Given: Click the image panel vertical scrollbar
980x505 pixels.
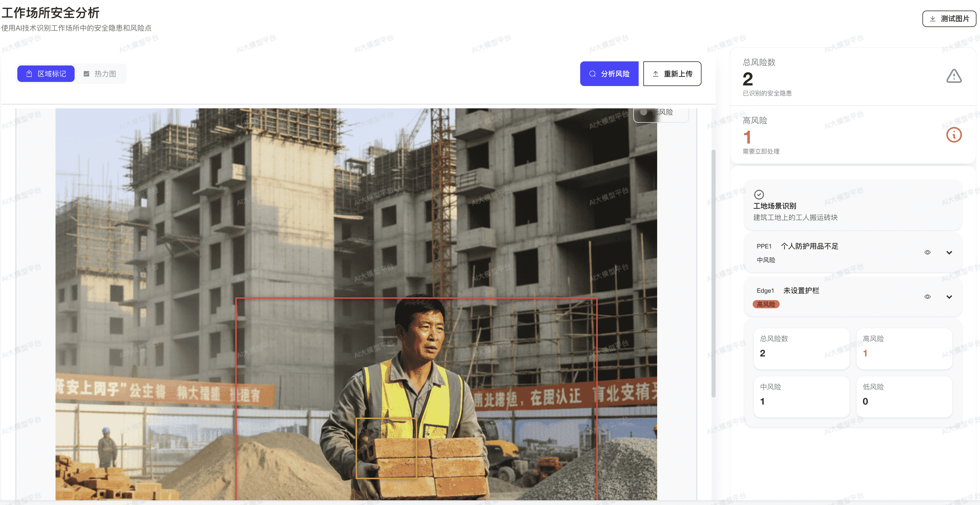Looking at the screenshot, I should coord(713,274).
